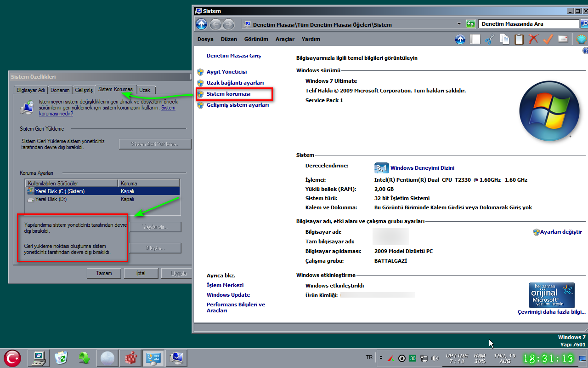The width and height of the screenshot is (588, 368).
Task: Click the Ayarları değiştir link
Action: click(561, 232)
